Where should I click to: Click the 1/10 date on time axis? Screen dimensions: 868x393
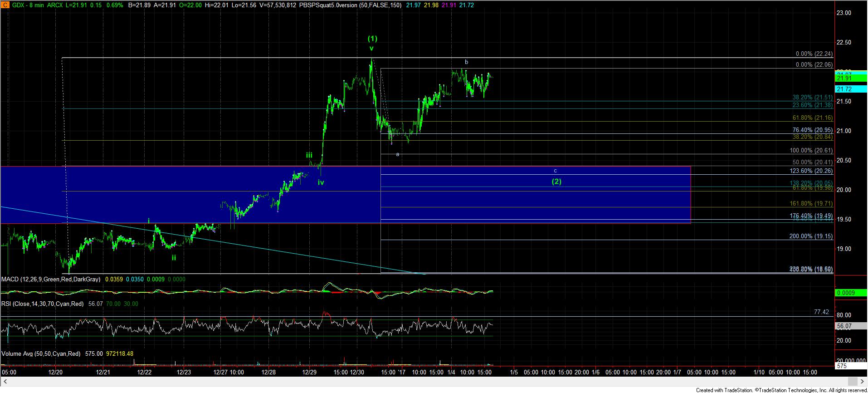click(x=759, y=372)
